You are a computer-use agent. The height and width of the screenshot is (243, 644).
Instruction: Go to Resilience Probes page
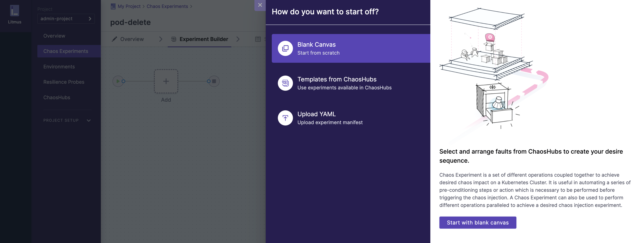click(x=64, y=82)
